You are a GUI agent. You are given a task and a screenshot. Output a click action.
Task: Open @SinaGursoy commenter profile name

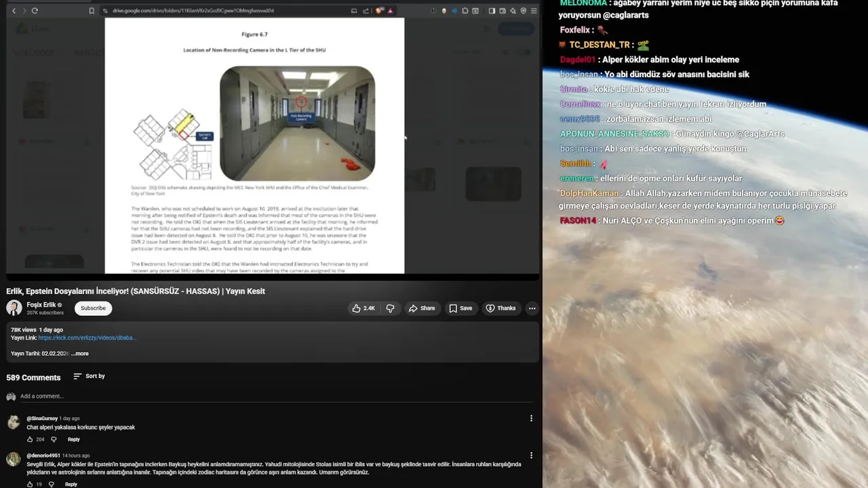click(42, 419)
